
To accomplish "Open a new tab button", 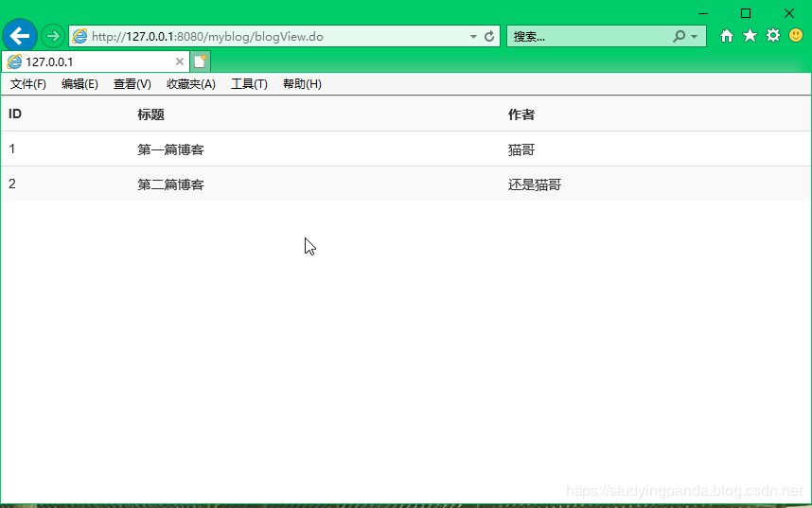I will pyautogui.click(x=200, y=61).
